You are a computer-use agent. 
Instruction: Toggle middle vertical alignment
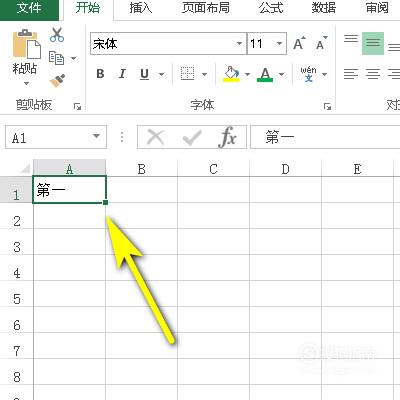coord(373,43)
